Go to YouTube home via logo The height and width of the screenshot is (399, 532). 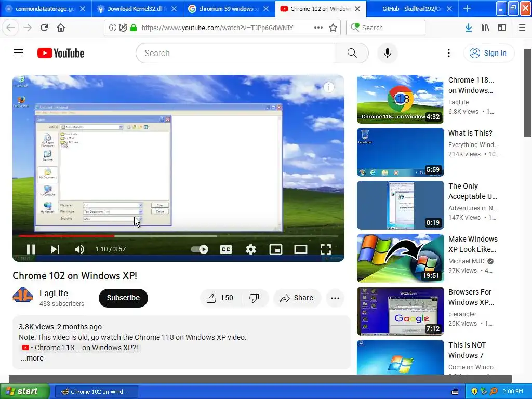tap(61, 53)
